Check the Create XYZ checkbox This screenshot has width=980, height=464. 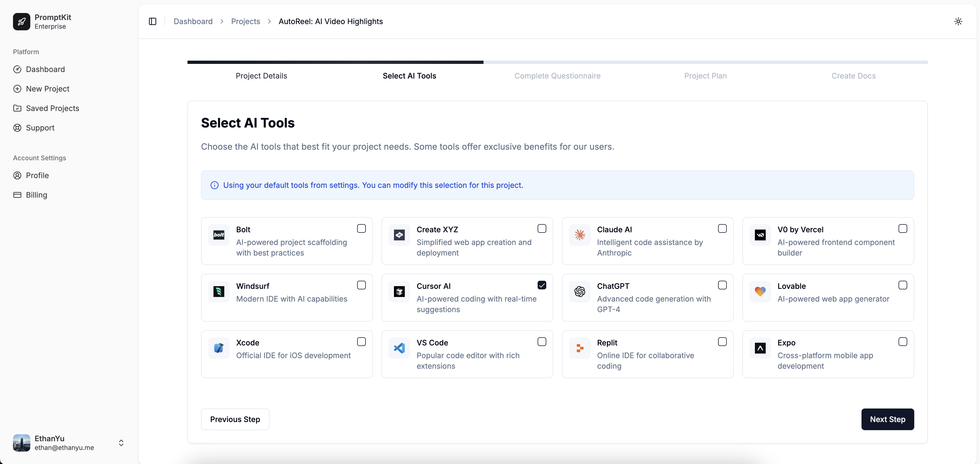tap(542, 228)
